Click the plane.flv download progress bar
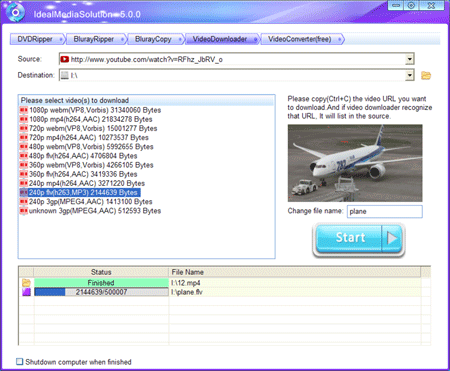 tap(101, 292)
